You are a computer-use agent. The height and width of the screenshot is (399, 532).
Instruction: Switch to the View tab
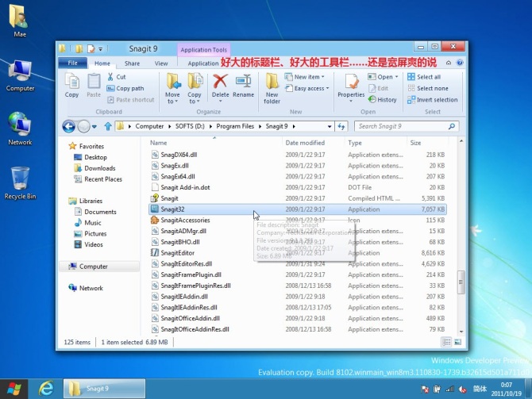[161, 63]
